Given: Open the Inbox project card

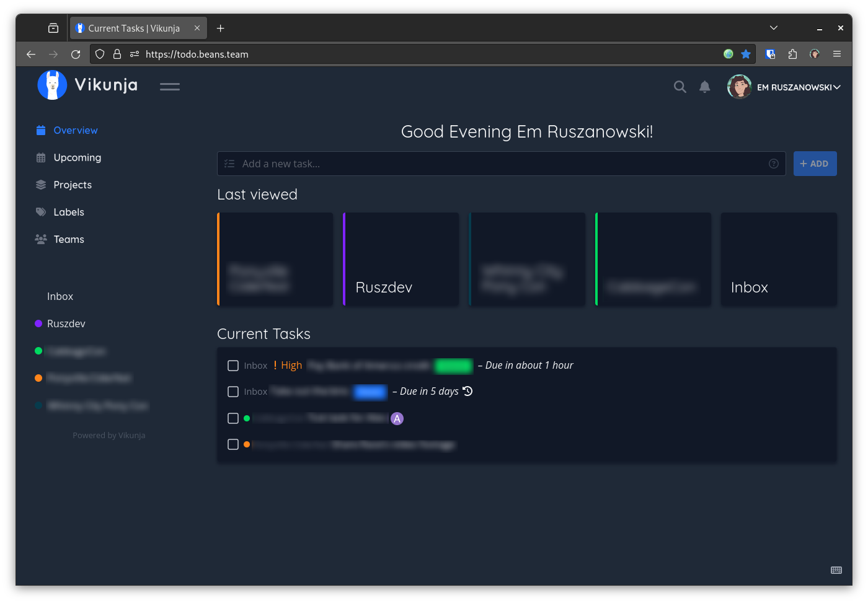Looking at the screenshot, I should pyautogui.click(x=779, y=259).
